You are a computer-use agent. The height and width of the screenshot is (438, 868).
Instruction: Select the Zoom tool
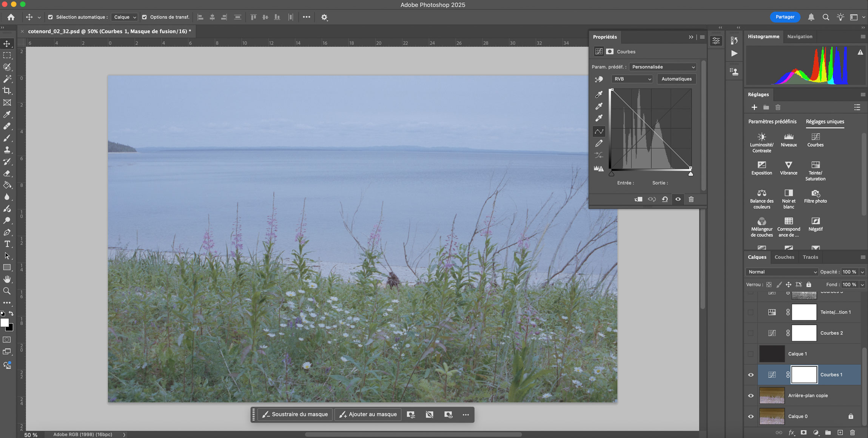(7, 291)
